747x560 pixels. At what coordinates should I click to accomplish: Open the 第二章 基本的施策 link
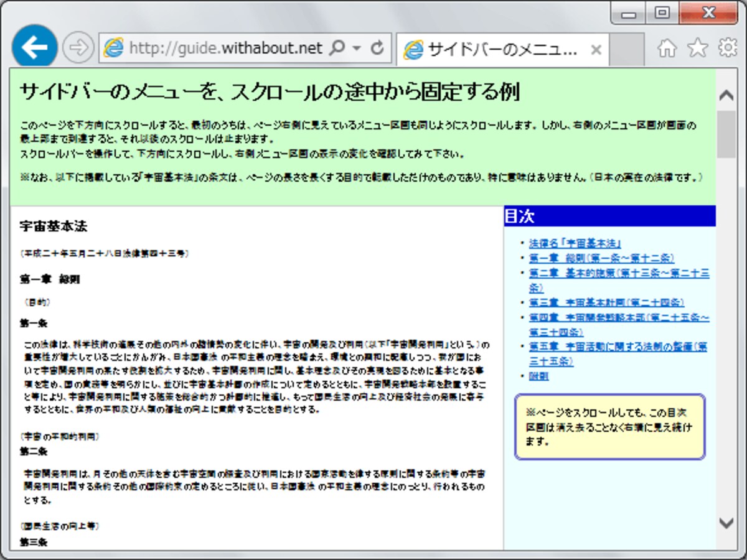(x=619, y=281)
